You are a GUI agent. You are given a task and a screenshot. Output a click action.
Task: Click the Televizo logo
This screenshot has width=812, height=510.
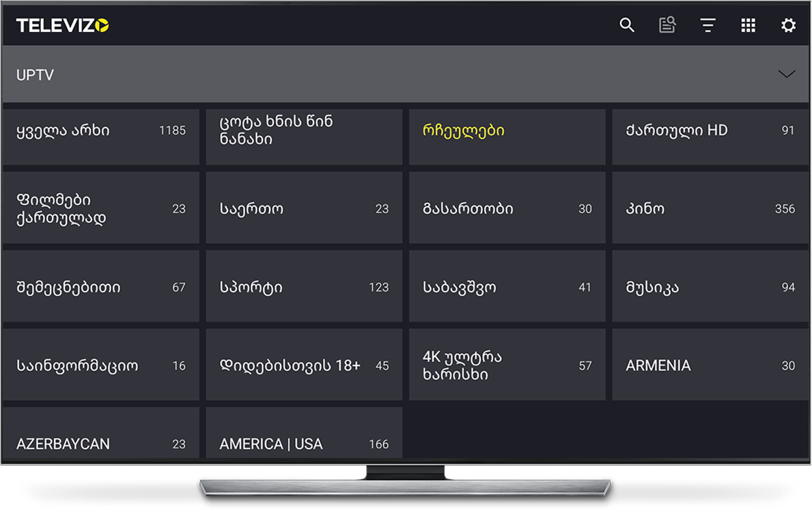tap(62, 25)
